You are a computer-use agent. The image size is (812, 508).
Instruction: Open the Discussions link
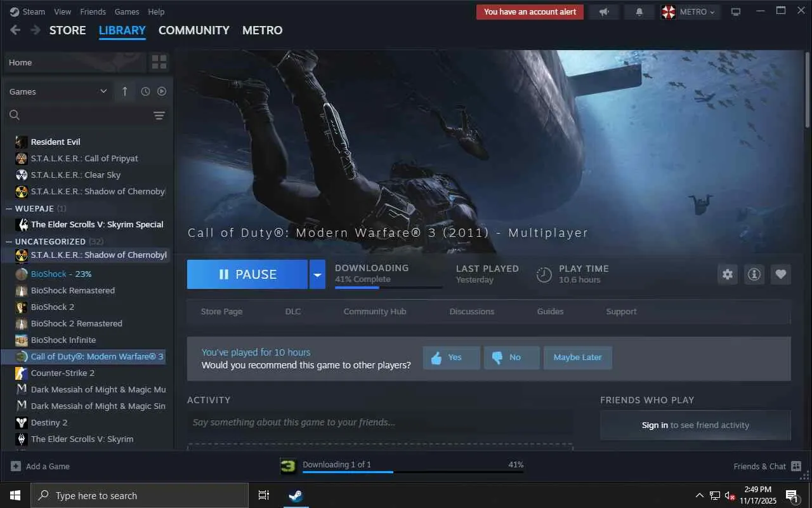tap(472, 311)
